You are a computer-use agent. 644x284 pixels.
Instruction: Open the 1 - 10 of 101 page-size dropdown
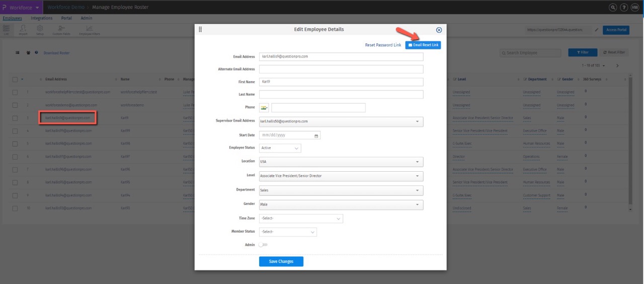click(x=594, y=65)
